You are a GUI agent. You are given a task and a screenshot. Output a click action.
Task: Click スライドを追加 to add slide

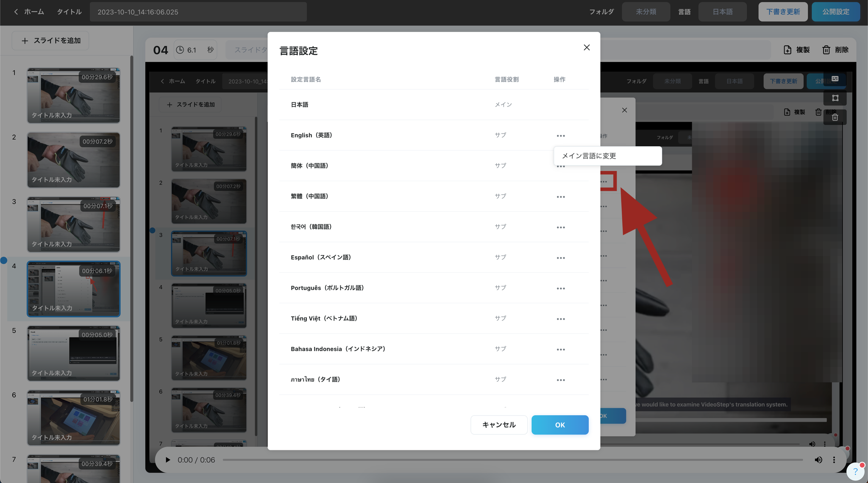(x=50, y=41)
